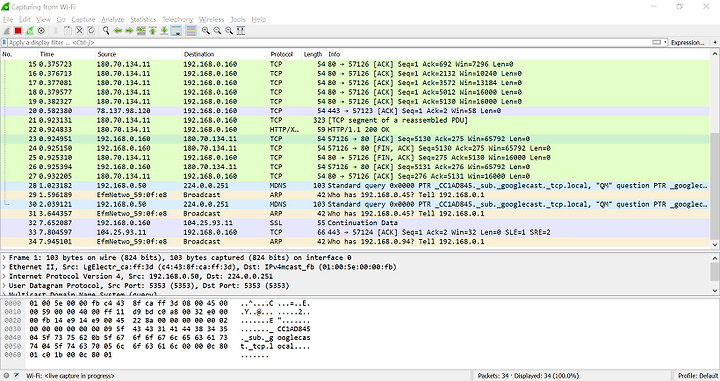The image size is (720, 381).
Task: Toggle auto-scroll during live capture
Action: pos(176,31)
